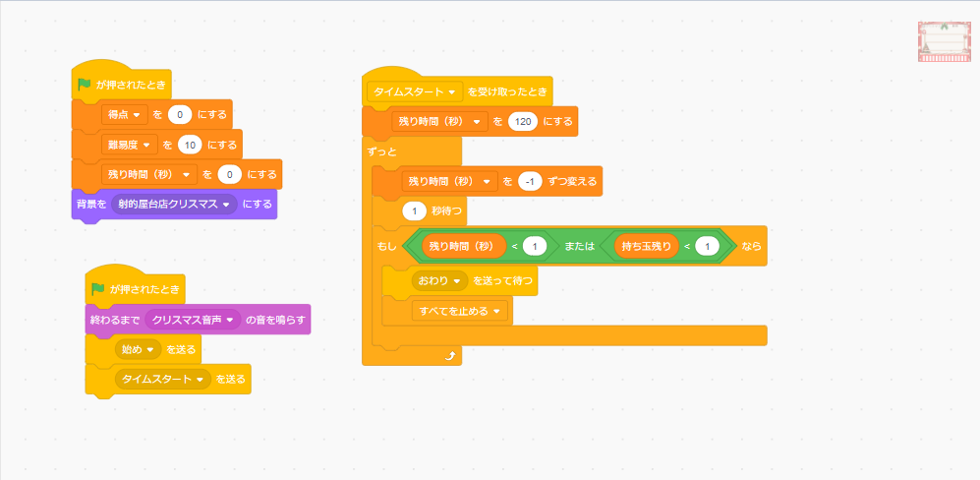Image resolution: width=980 pixels, height=480 pixels.
Task: Click the 1 field in the 秒待つ block
Action: tap(415, 210)
